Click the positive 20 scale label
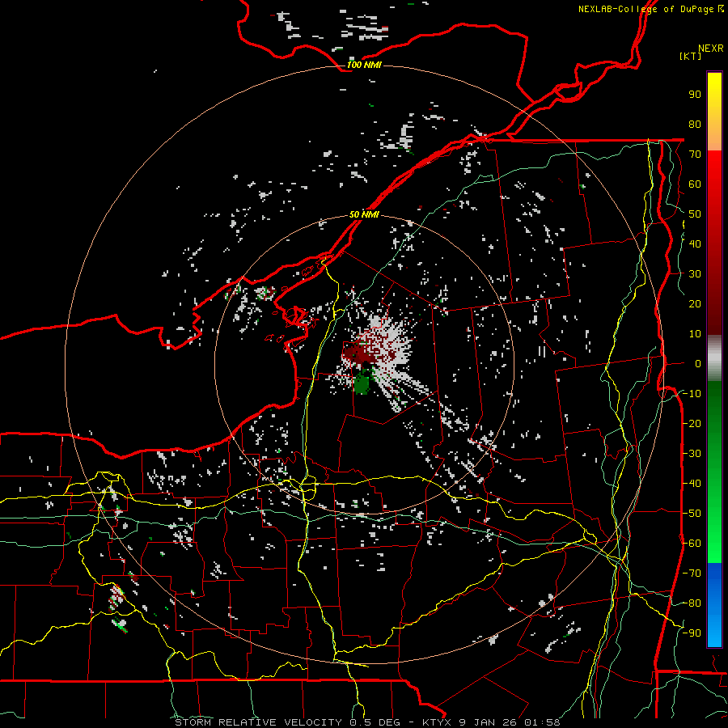The height and width of the screenshot is (728, 728). pos(695,303)
